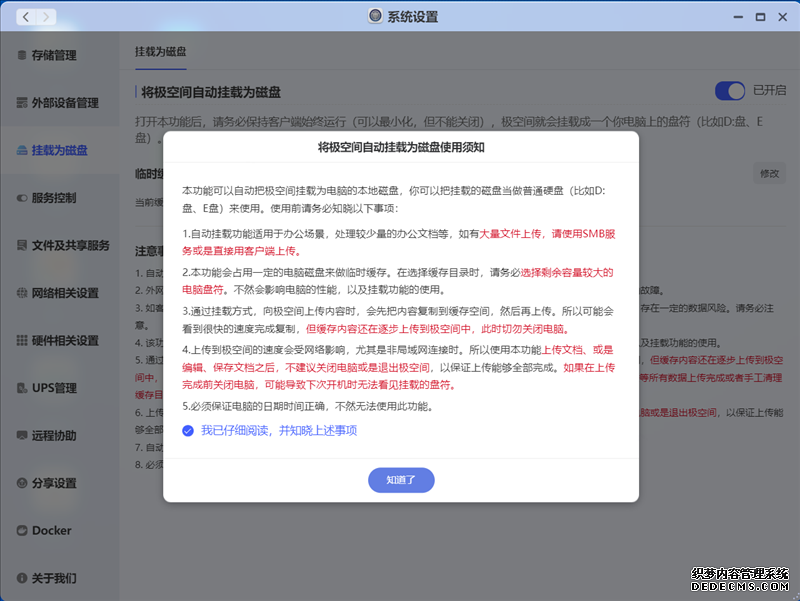Toggle the 已开启 auto-mount switch

coord(730,91)
